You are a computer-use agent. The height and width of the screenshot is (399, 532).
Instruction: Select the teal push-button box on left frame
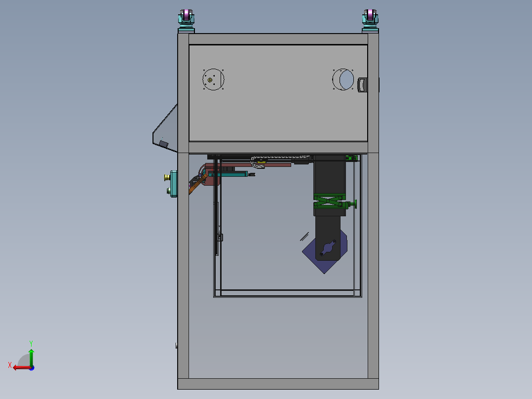(x=174, y=184)
